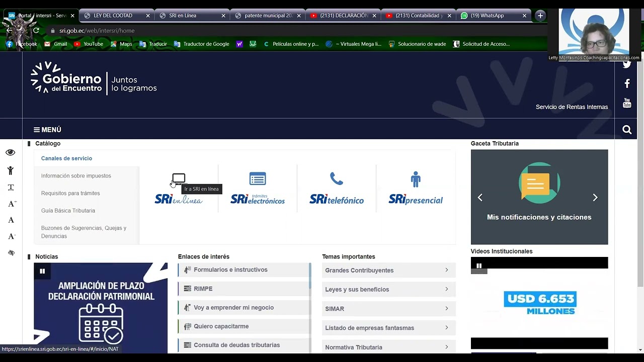Open the Gmail bookmark
The width and height of the screenshot is (644, 362).
point(55,44)
